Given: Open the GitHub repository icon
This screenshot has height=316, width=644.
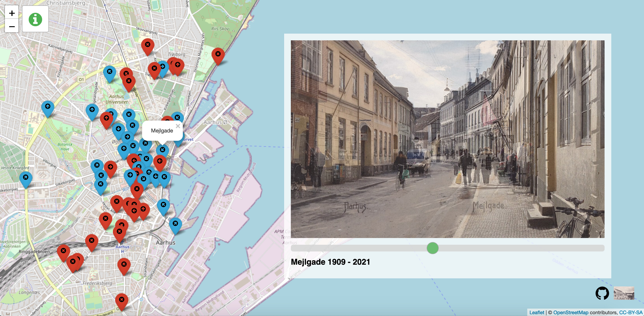Looking at the screenshot, I should [x=602, y=293].
